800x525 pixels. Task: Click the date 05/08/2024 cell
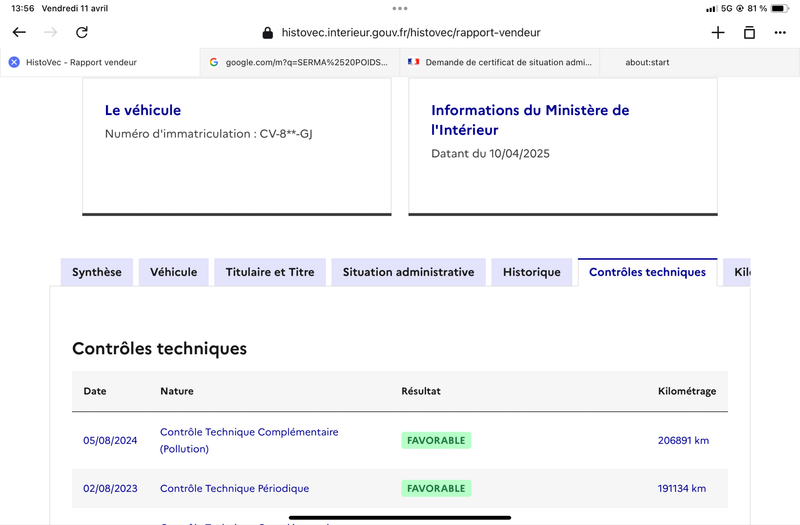click(110, 440)
